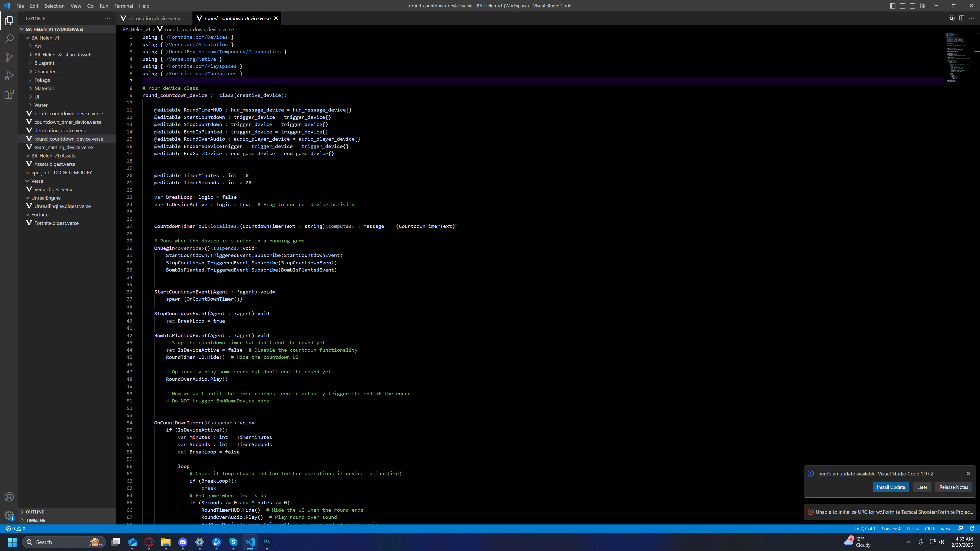Open the Search view in activity bar
980x551 pixels.
(x=9, y=39)
